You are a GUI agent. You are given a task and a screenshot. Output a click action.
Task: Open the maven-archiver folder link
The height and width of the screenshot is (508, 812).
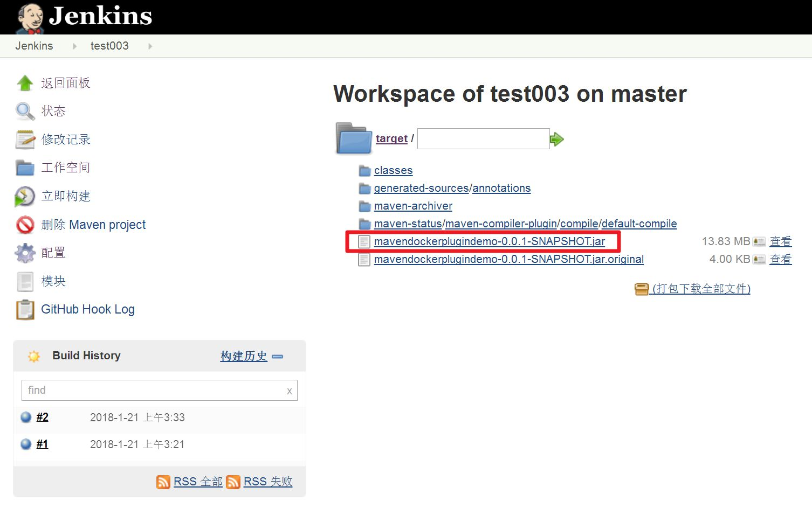(x=413, y=206)
